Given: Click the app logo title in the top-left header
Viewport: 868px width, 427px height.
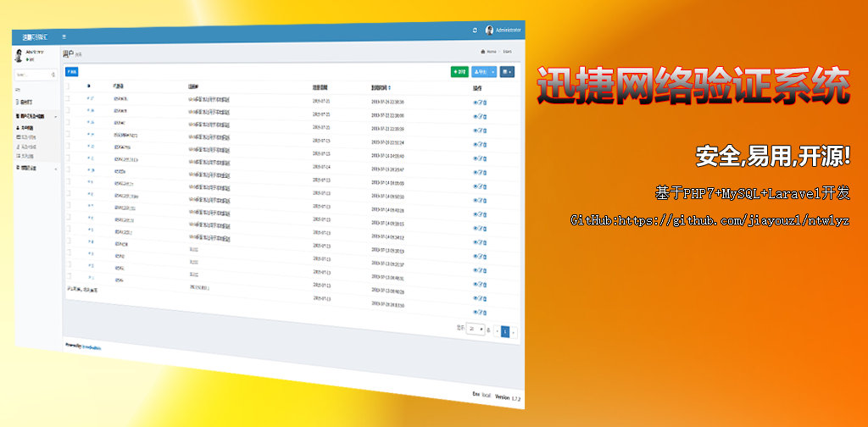Looking at the screenshot, I should 36,37.
